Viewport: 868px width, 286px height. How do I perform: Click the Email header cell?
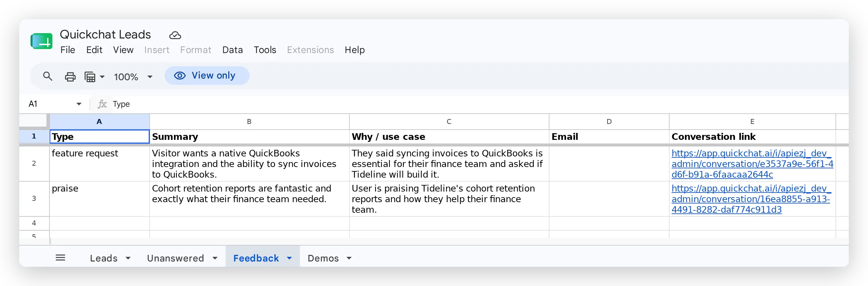coord(609,137)
